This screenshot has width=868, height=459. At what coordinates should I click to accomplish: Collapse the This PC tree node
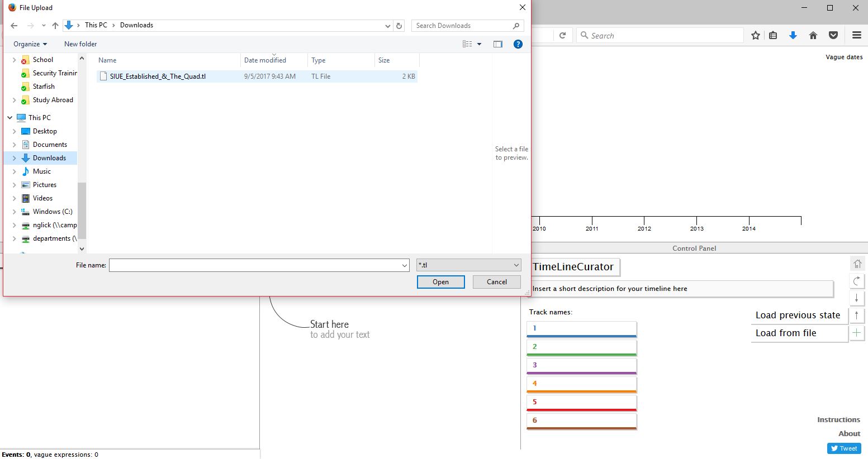(x=10, y=118)
